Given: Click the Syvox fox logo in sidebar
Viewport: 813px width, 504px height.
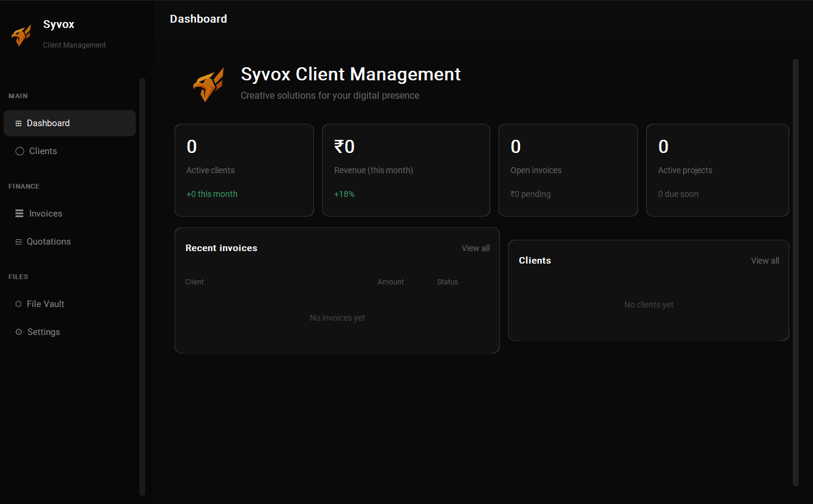Looking at the screenshot, I should coord(21,35).
